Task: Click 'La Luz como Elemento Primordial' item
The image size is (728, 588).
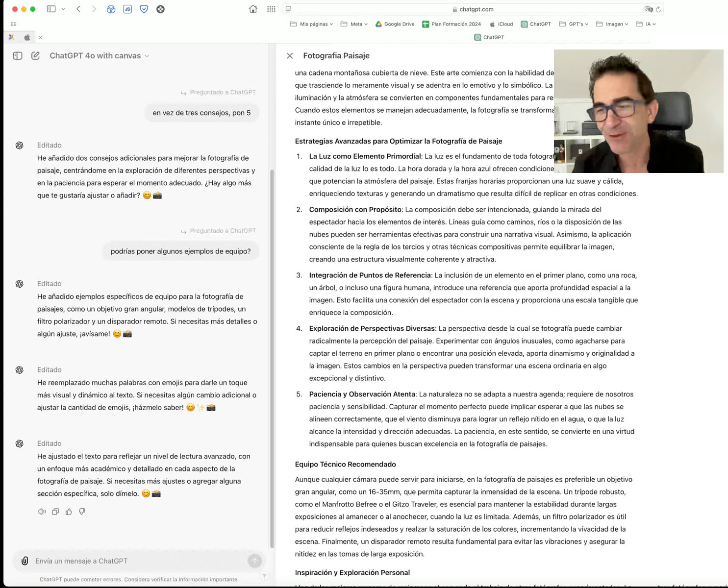Action: [365, 156]
